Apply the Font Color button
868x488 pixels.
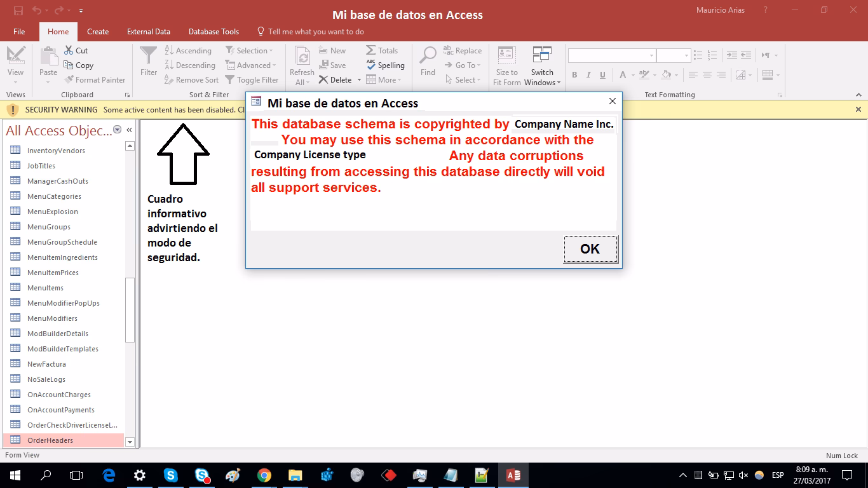point(623,75)
